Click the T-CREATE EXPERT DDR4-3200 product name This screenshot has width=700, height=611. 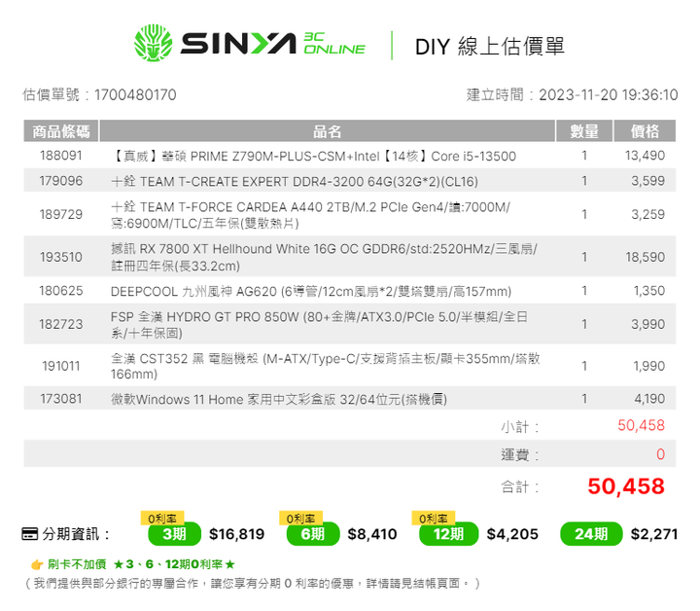[x=295, y=182]
